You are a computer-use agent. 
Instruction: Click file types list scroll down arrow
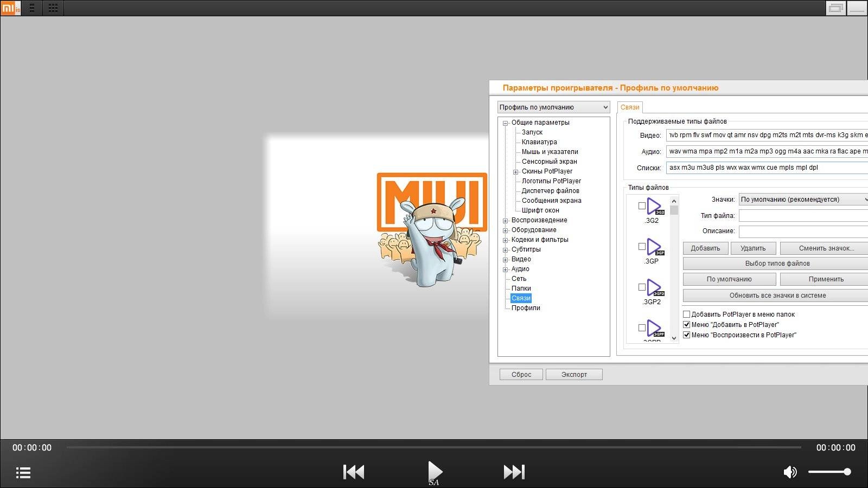point(674,338)
